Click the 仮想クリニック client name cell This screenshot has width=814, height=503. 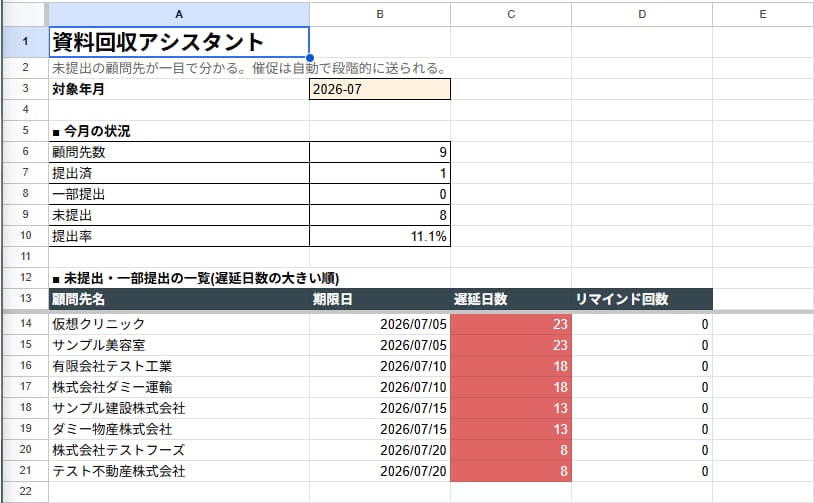(x=179, y=324)
